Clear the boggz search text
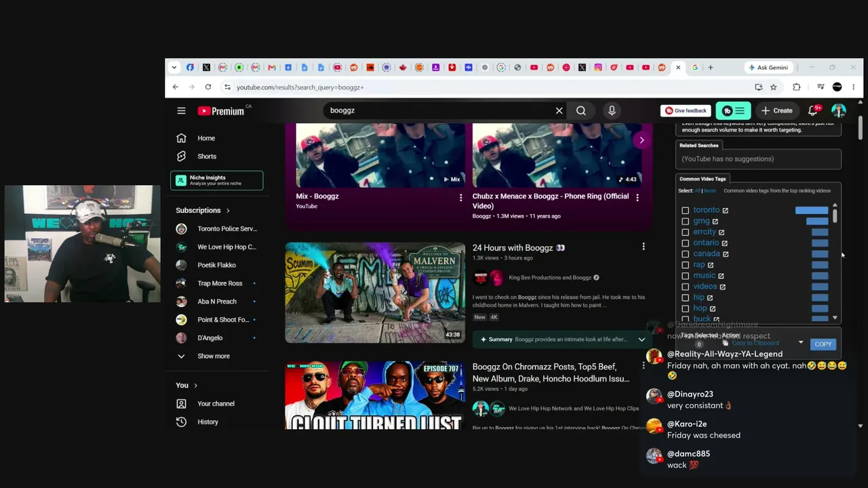Viewport: 868px width, 488px height. click(x=559, y=110)
